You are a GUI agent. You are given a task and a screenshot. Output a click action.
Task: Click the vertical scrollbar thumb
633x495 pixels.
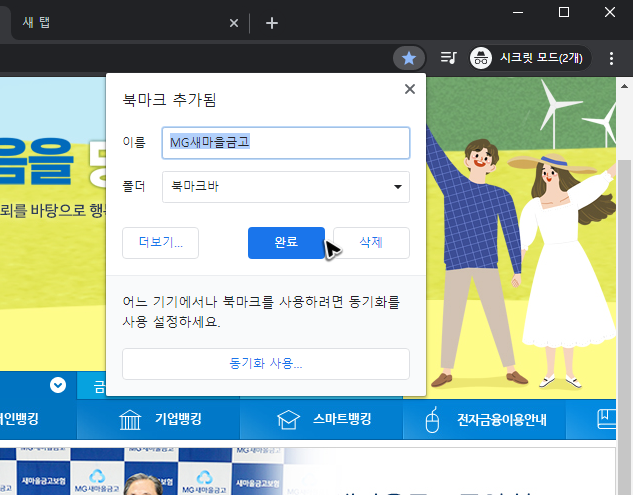[624, 327]
